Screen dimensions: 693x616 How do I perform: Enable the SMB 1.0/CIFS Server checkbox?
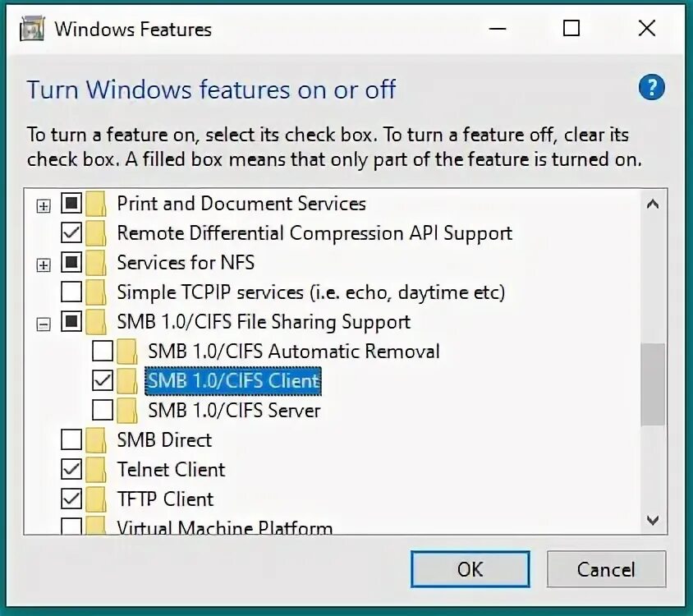(103, 411)
